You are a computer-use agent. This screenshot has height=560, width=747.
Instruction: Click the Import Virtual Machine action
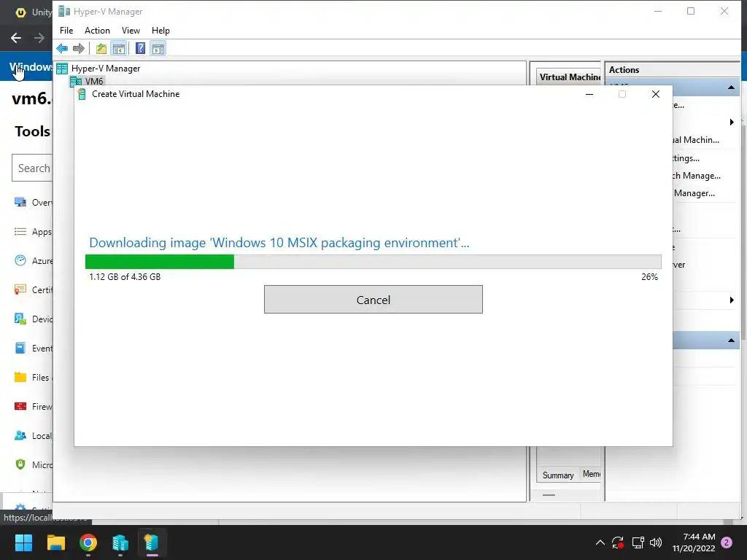pos(695,140)
